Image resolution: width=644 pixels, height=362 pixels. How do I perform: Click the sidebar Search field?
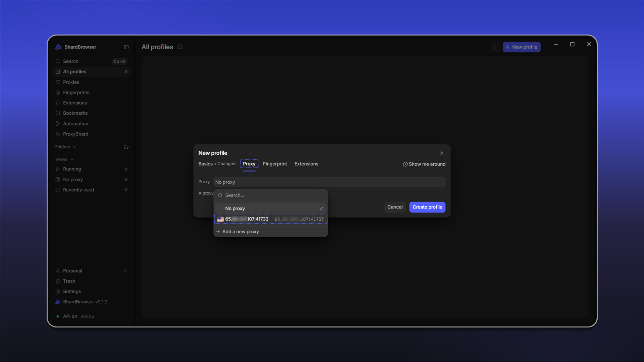91,61
